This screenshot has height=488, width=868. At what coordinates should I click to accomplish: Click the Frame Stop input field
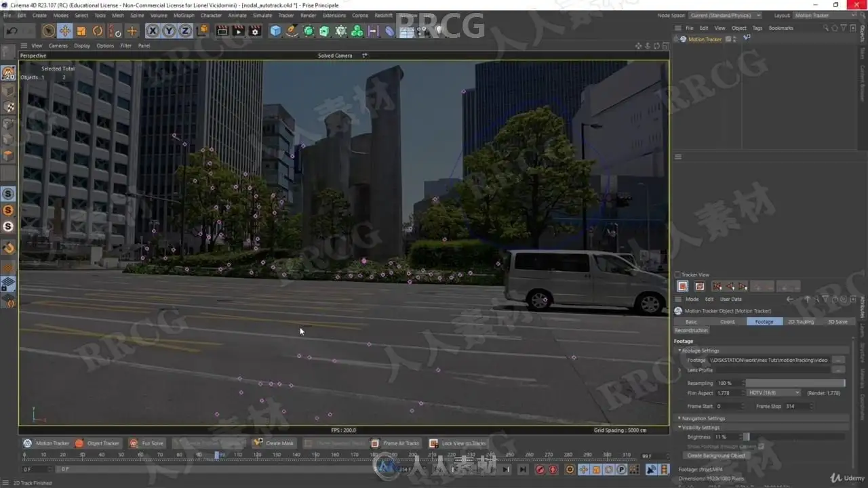point(799,406)
